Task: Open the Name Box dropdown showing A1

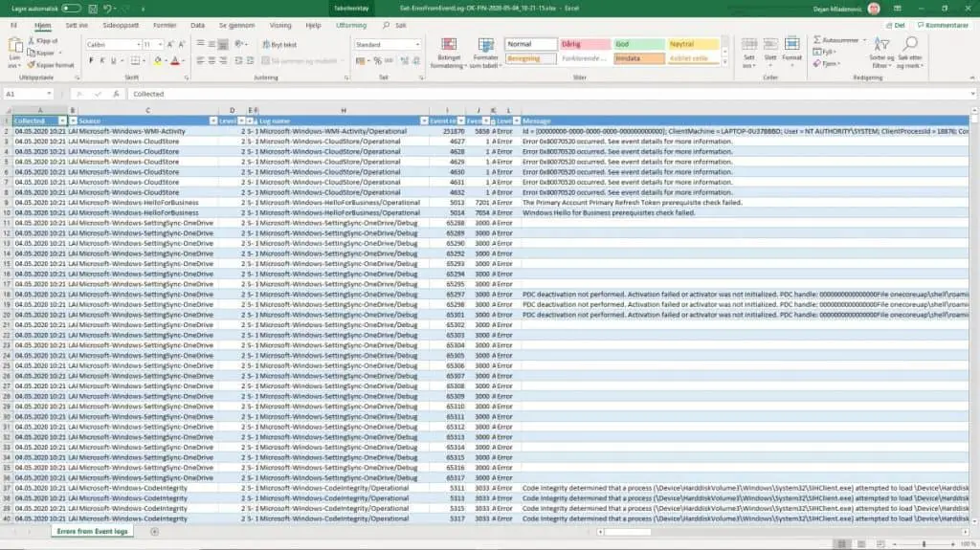Action: tap(49, 94)
